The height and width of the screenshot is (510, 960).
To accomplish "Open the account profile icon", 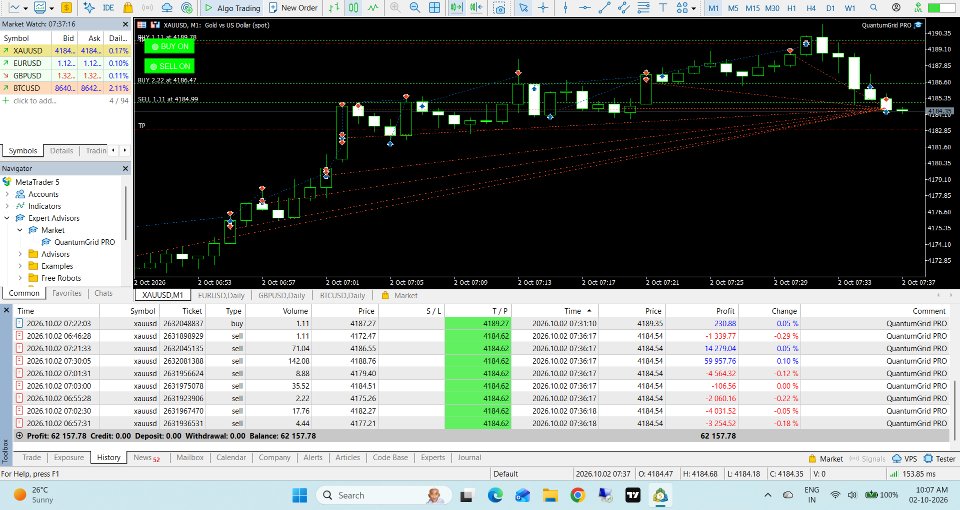I will (x=896, y=7).
